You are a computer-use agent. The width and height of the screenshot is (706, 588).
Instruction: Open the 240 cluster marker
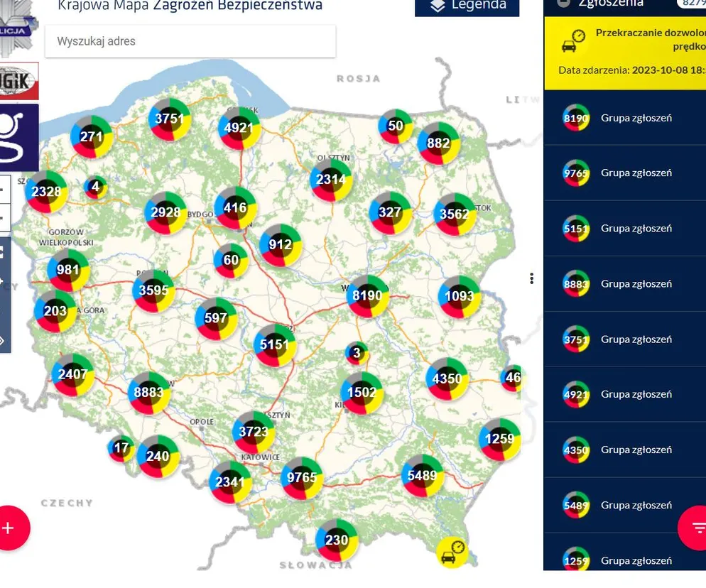click(158, 457)
